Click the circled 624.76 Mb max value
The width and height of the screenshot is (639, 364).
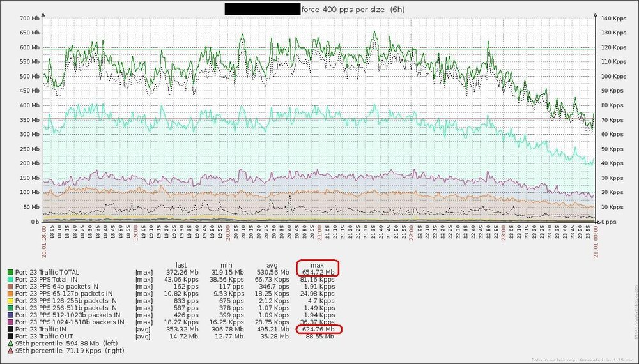317,329
